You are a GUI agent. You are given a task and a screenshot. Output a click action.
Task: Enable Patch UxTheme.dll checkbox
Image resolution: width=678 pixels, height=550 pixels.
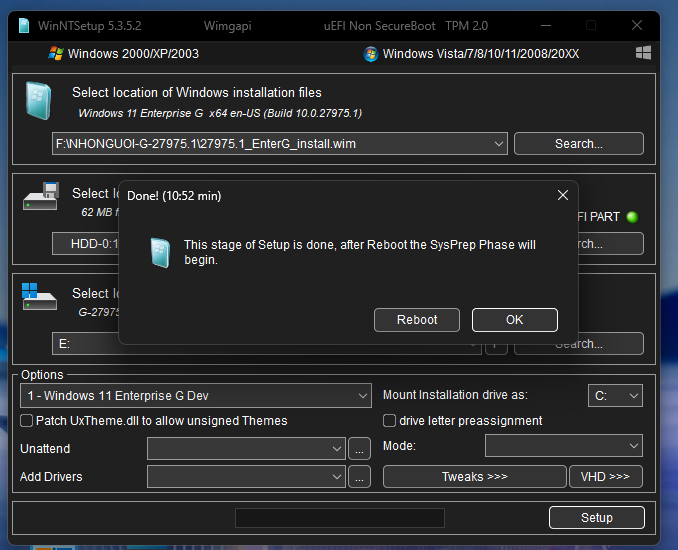point(26,421)
